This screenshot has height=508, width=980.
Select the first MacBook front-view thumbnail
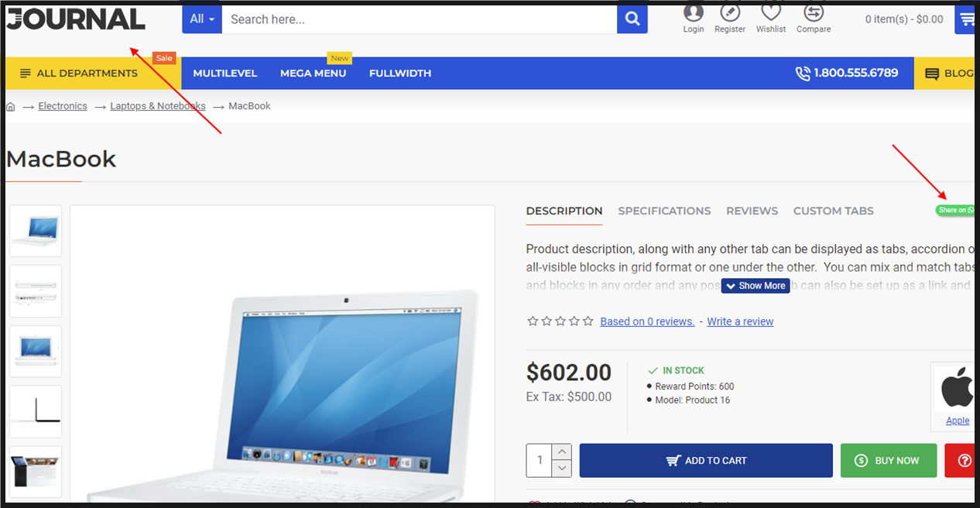pos(36,231)
